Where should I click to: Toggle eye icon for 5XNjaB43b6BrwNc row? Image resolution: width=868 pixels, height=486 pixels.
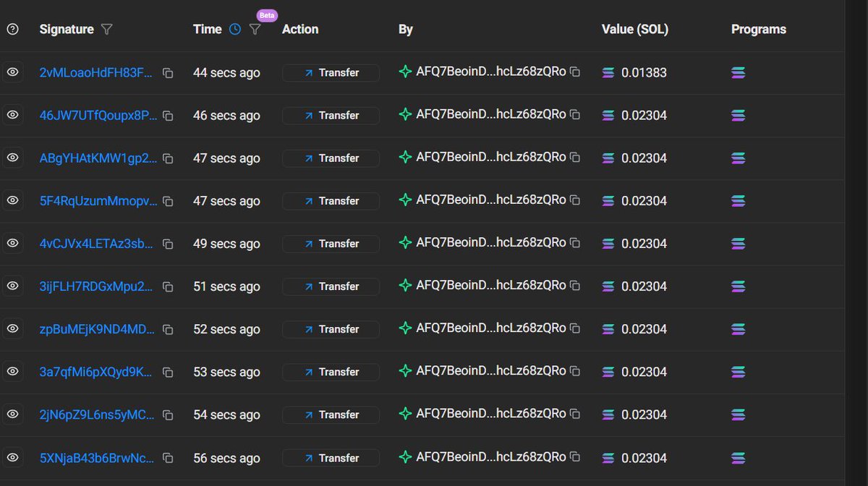point(12,457)
